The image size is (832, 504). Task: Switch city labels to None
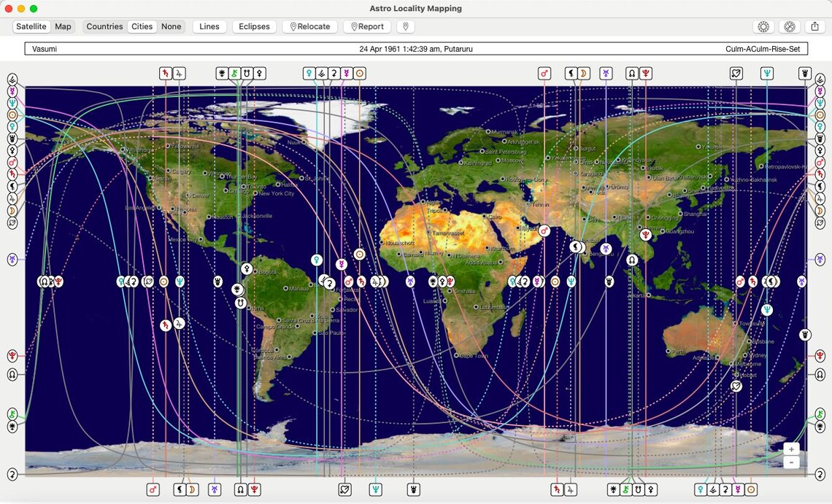171,26
